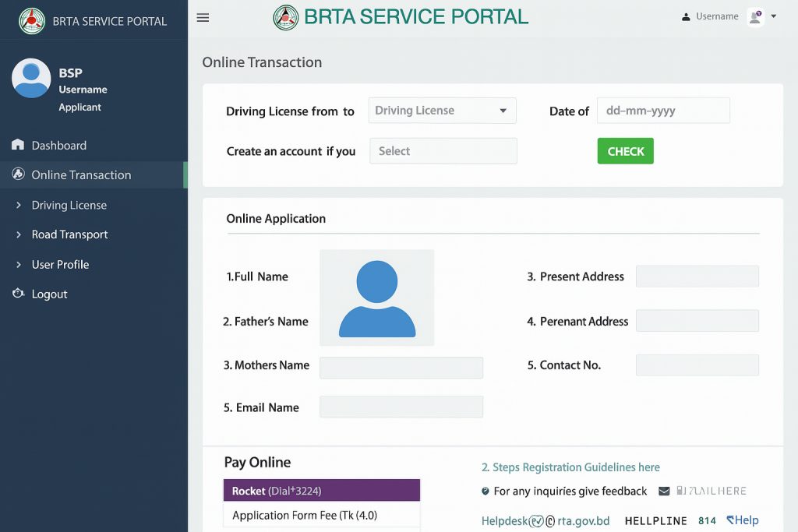Click the Helpdesk rta.gov.bd link
798x532 pixels.
546,521
